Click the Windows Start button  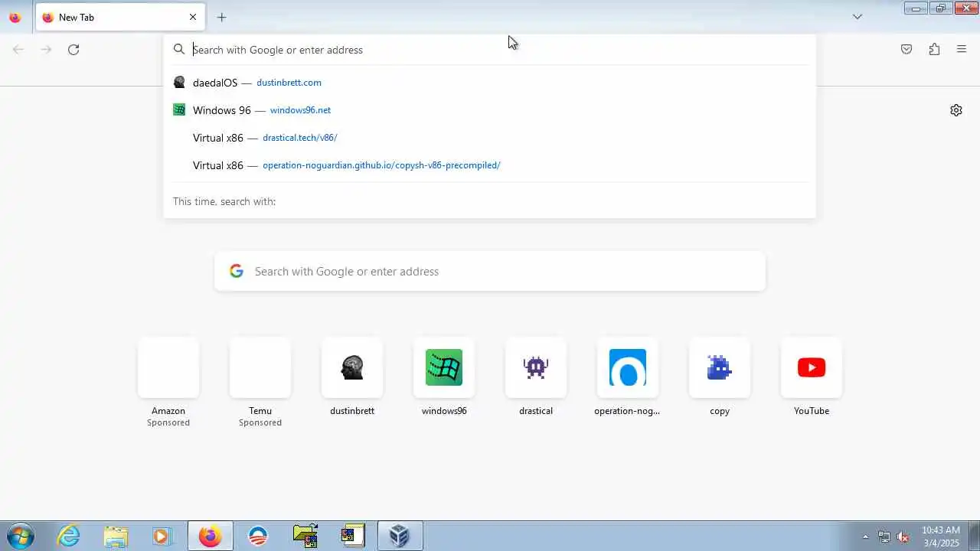tap(20, 536)
